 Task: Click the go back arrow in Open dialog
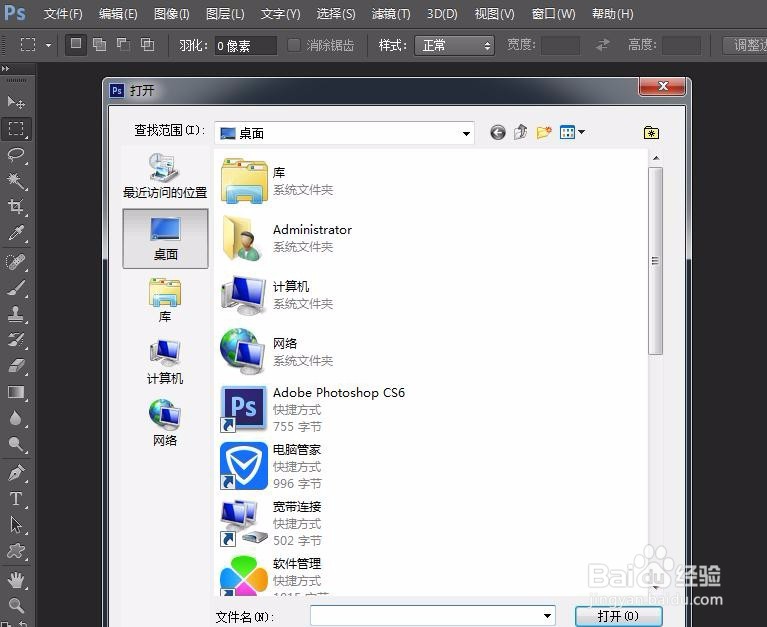(x=497, y=133)
